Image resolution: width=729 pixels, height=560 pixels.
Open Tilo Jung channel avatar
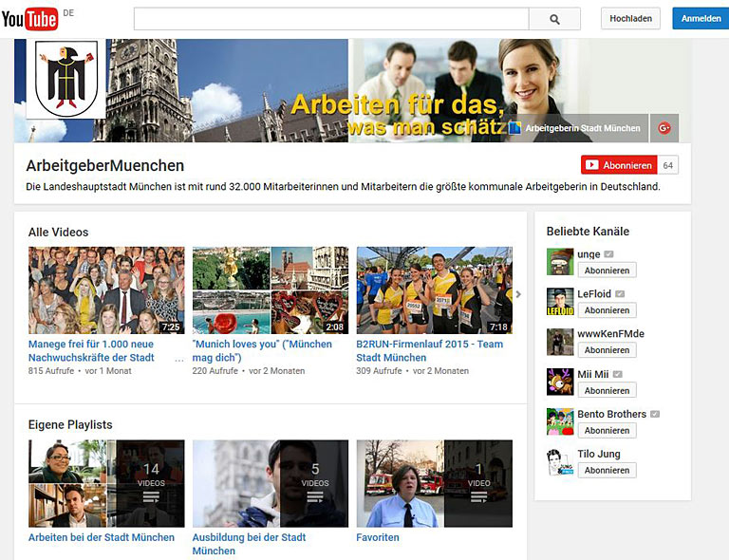(x=560, y=461)
